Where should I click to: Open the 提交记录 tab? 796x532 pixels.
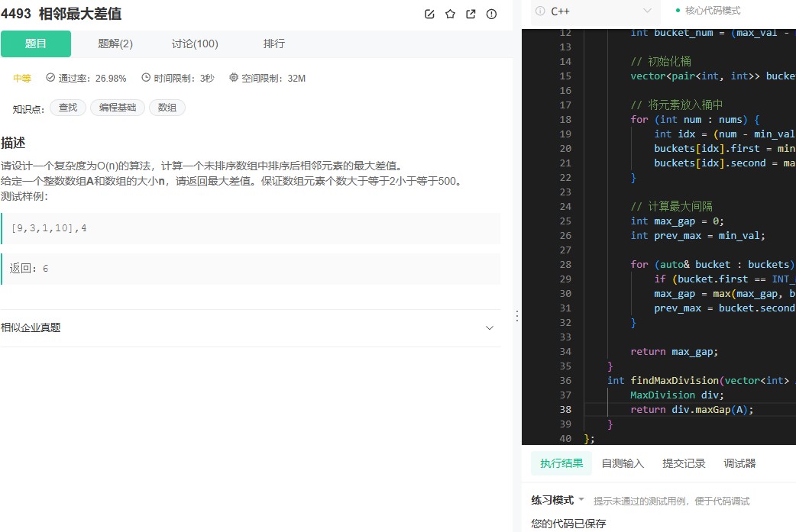[x=684, y=463]
